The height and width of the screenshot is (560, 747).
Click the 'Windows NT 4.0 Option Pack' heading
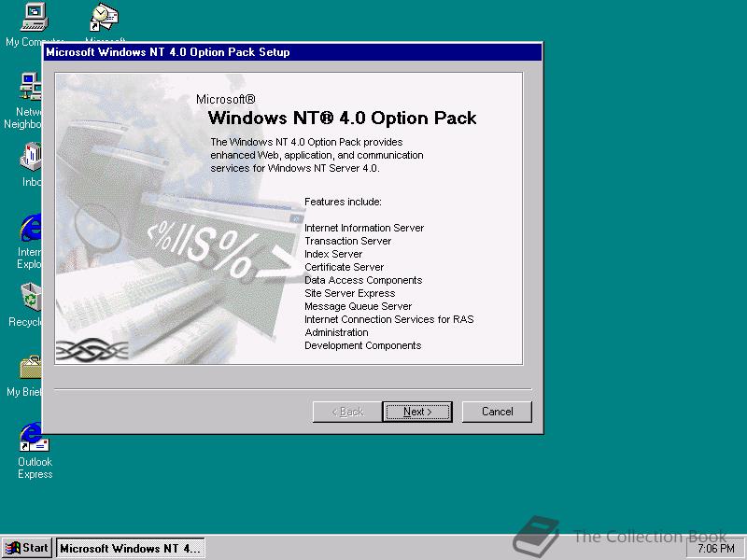[342, 119]
